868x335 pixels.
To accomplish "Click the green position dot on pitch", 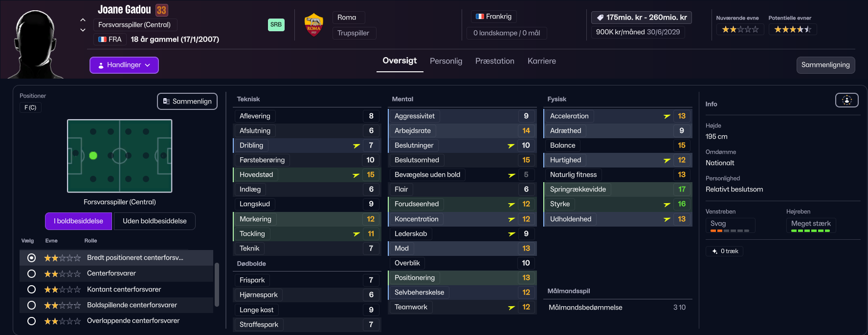I will [93, 156].
